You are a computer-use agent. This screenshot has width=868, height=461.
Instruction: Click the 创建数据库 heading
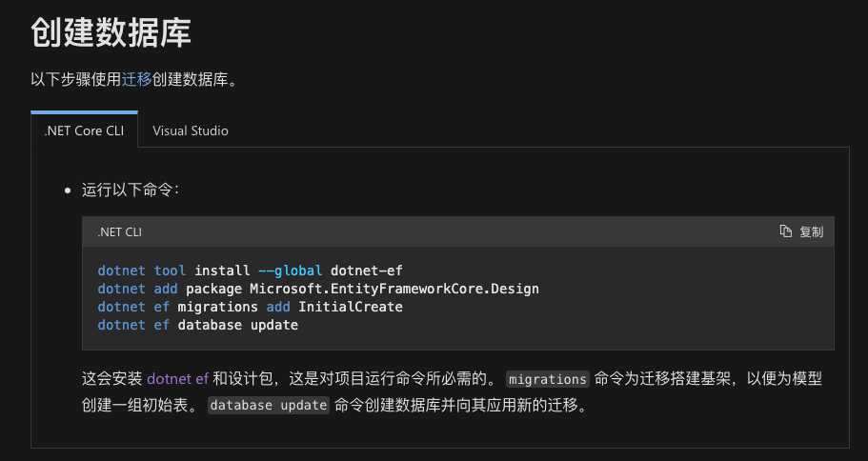point(111,32)
